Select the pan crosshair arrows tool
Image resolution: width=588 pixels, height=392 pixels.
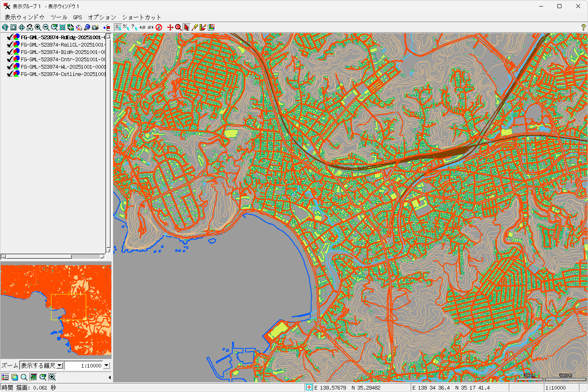tap(170, 27)
